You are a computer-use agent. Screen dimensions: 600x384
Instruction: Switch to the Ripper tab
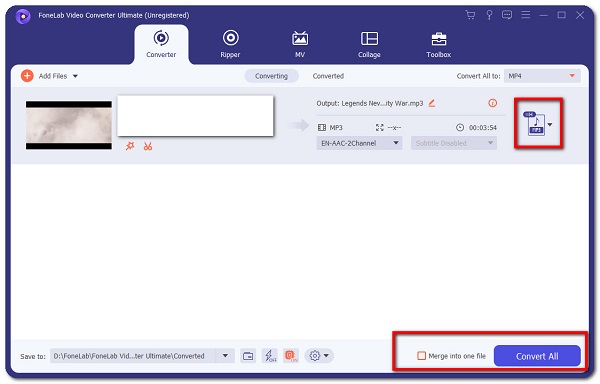[x=230, y=44]
